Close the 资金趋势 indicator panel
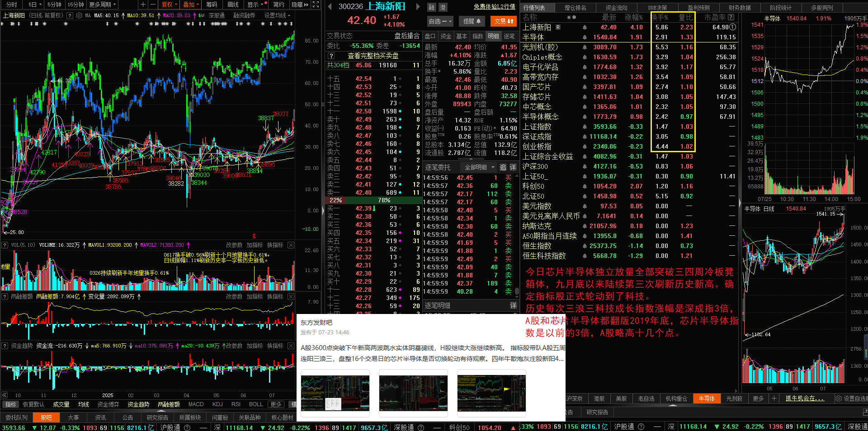This screenshot has height=431, width=868. point(291,346)
